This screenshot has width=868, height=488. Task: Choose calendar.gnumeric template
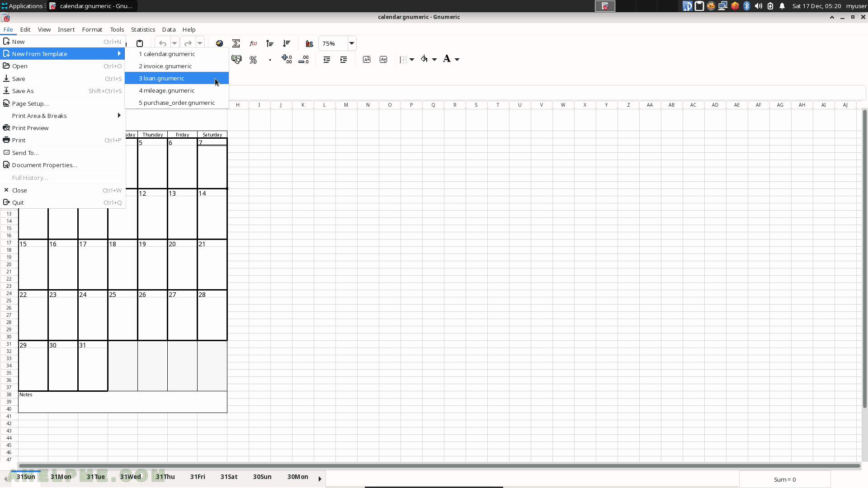coord(177,54)
